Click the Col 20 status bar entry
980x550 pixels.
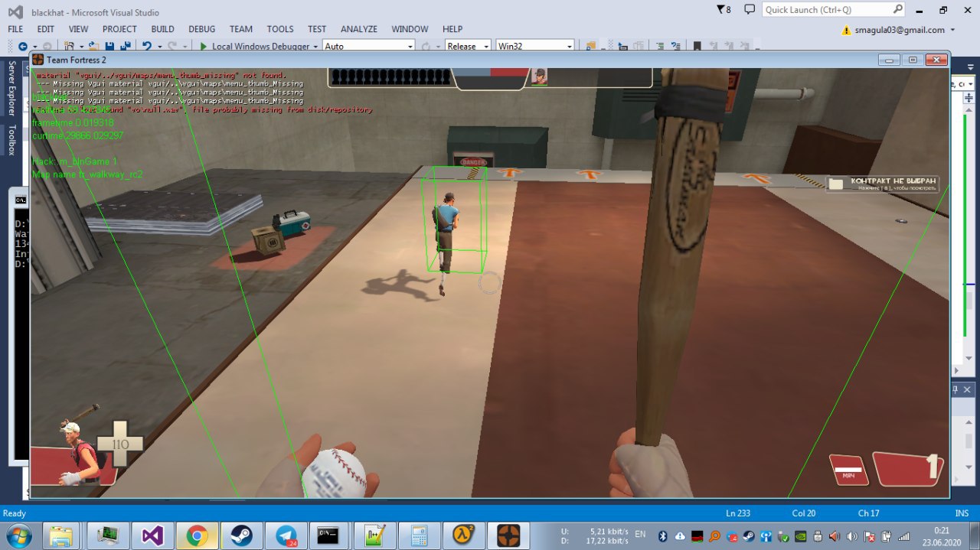tap(804, 513)
